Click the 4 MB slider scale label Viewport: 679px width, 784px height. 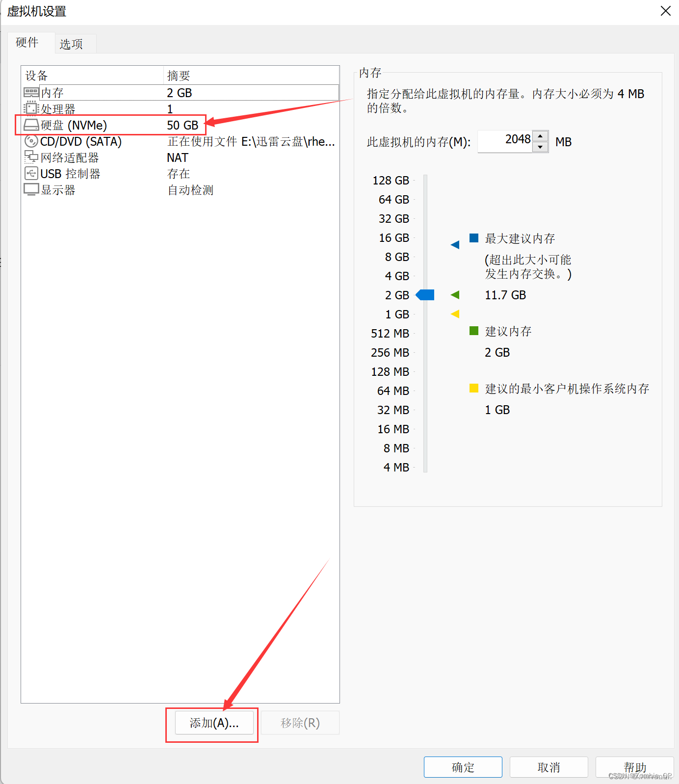[x=396, y=468]
